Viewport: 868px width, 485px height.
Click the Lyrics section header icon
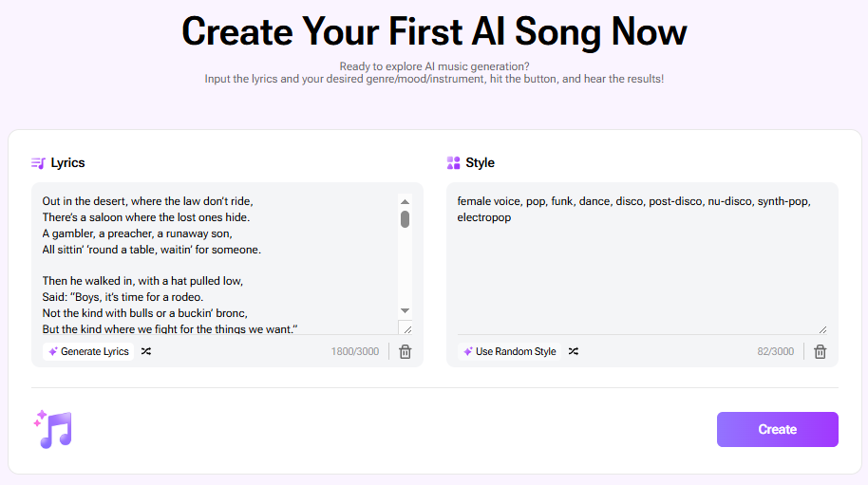pos(38,162)
